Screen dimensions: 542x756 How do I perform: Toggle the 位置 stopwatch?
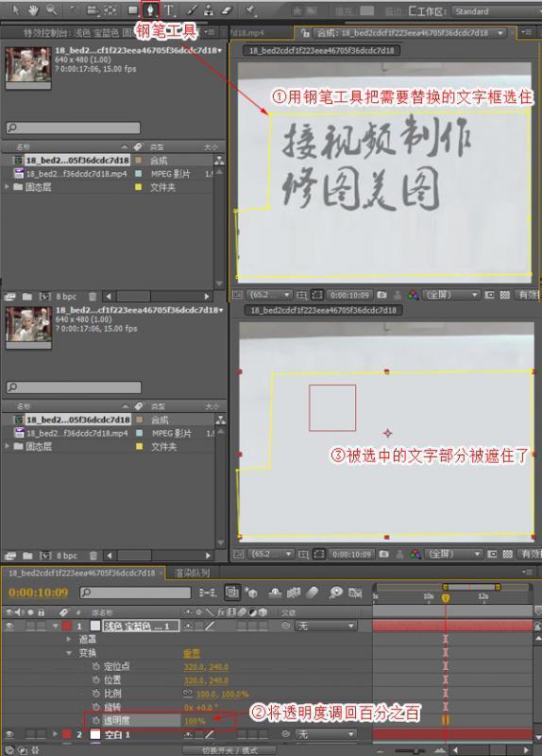[x=96, y=679]
